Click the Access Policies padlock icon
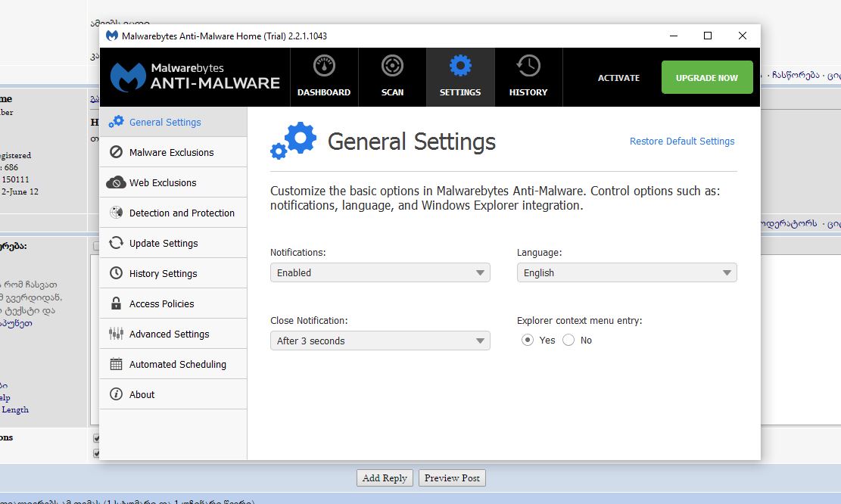The width and height of the screenshot is (841, 504). pos(116,303)
